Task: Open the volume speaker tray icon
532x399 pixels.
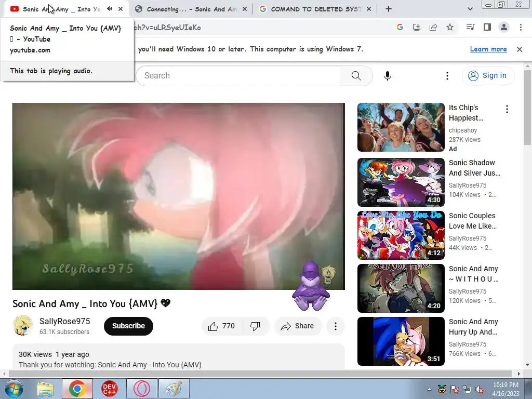Action: pos(480,389)
